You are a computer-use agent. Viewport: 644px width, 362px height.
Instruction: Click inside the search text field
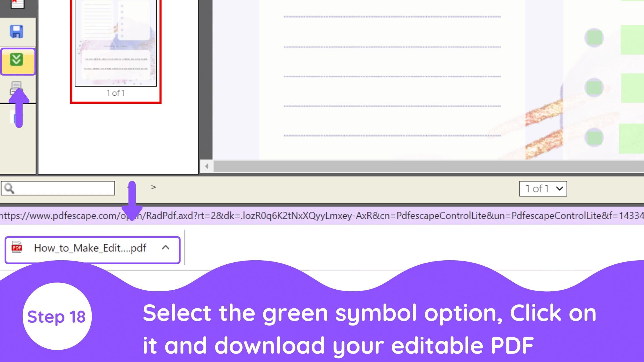tap(58, 188)
